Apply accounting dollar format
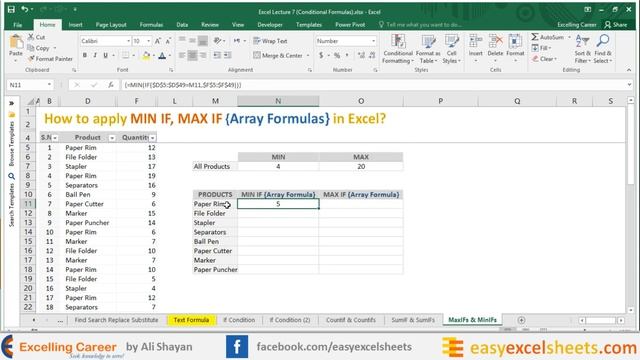Screen dimensions: 640x360 coord(321,55)
